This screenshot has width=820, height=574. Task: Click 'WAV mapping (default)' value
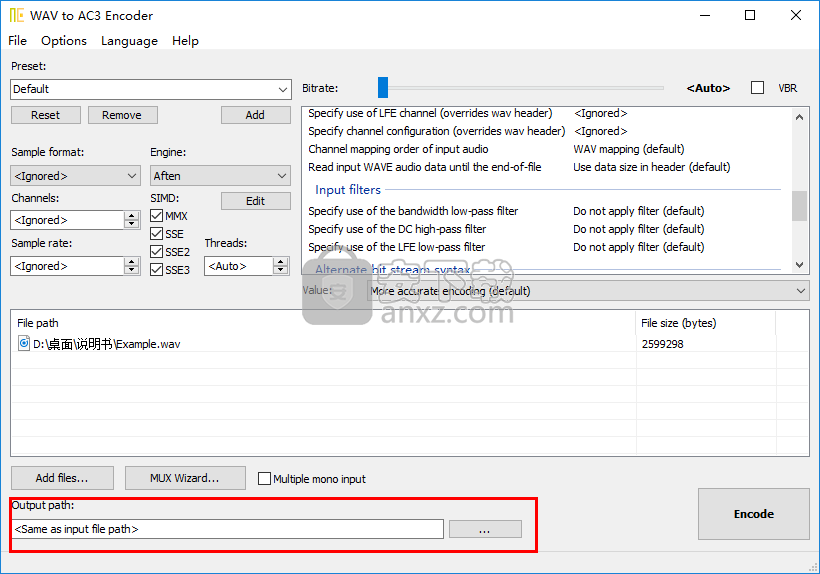[629, 150]
